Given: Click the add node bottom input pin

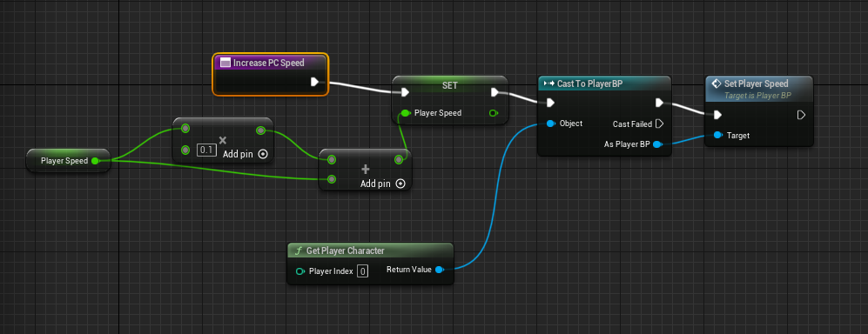Looking at the screenshot, I should pyautogui.click(x=331, y=178).
